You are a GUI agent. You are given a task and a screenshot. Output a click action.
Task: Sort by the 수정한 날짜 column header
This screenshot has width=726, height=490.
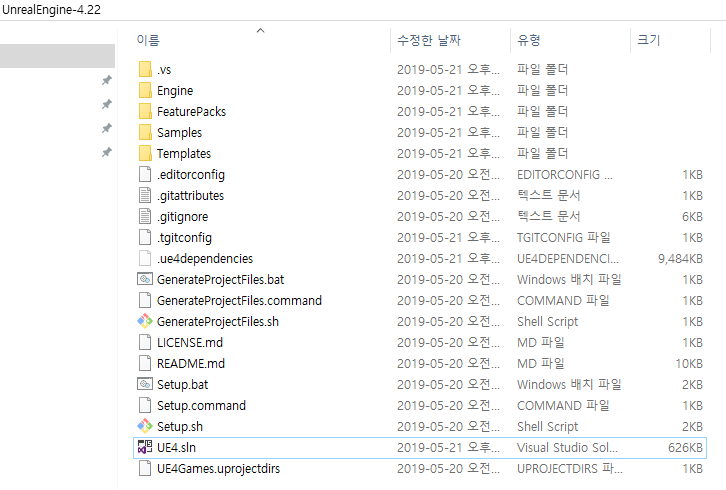[429, 40]
